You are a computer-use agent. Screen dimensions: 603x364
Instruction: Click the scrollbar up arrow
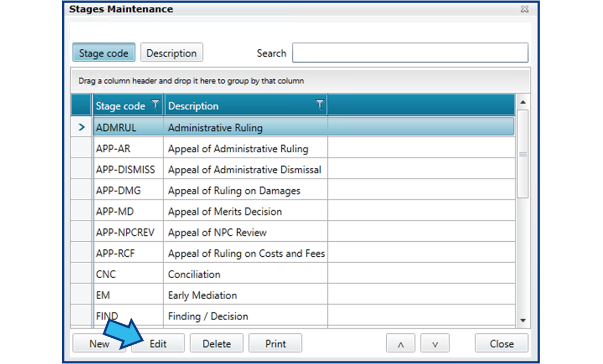[x=523, y=102]
